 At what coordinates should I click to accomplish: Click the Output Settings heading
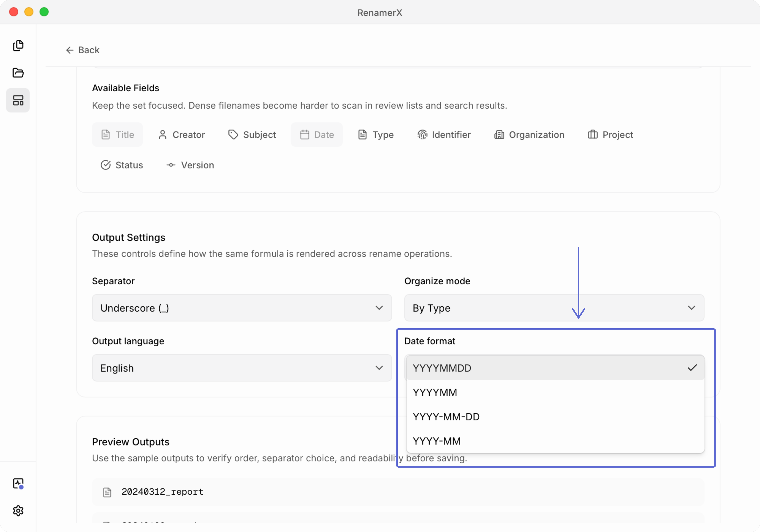click(x=129, y=237)
